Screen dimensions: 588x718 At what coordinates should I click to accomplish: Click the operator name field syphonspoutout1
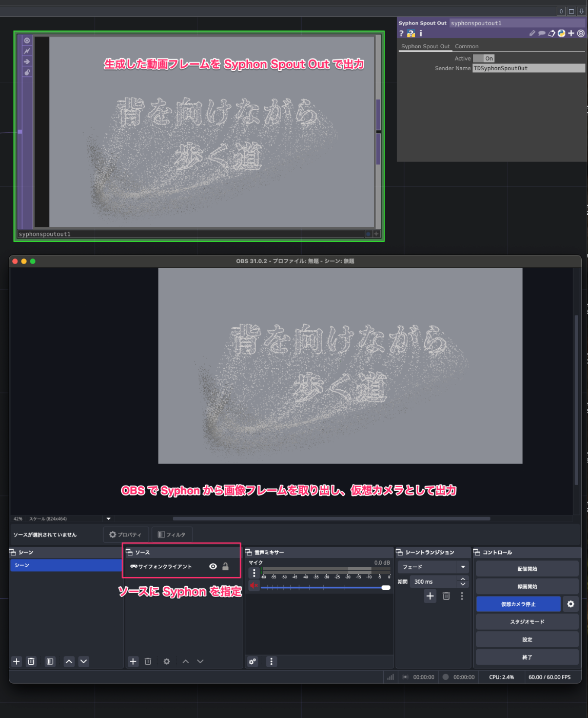click(x=517, y=23)
